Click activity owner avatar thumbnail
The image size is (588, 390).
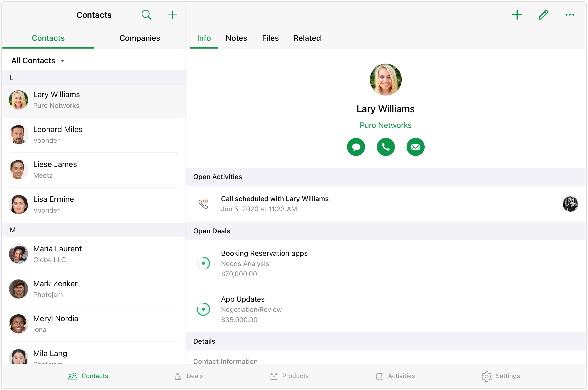[x=570, y=204]
